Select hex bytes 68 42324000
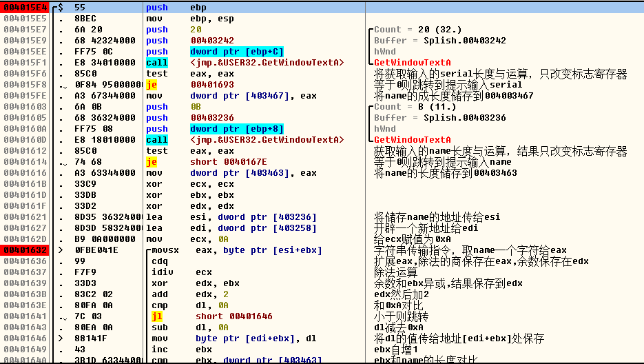The image size is (644, 364). [x=105, y=41]
